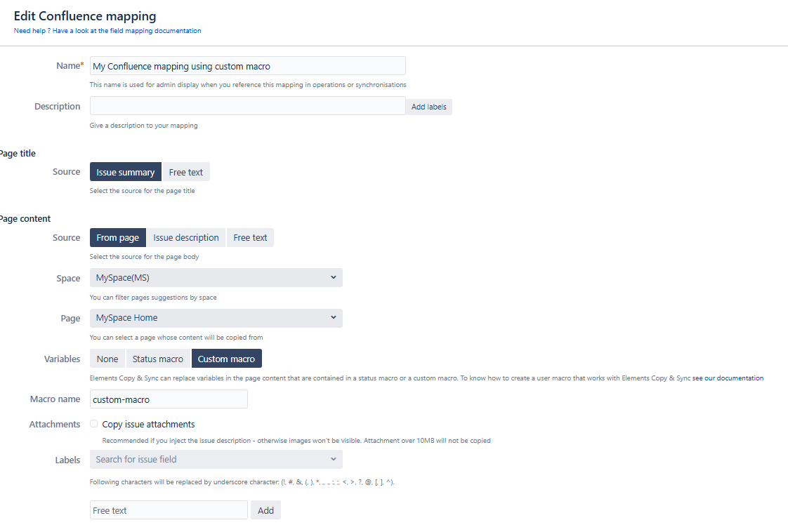This screenshot has height=532, width=788.
Task: Choose "Free text" page content source
Action: point(250,237)
